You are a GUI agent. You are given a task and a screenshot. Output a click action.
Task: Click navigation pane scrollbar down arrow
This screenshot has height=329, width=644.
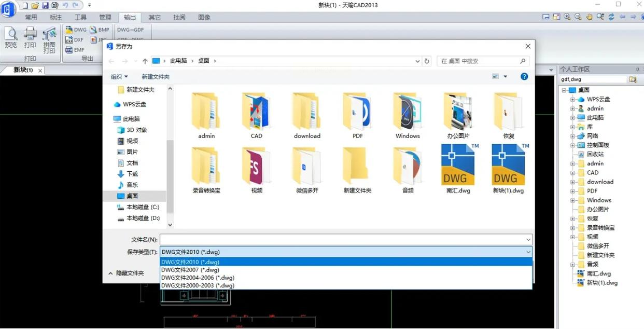(x=170, y=225)
